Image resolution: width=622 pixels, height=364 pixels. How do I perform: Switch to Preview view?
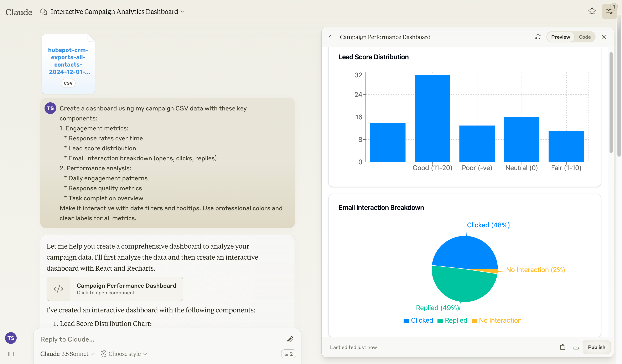[560, 37]
